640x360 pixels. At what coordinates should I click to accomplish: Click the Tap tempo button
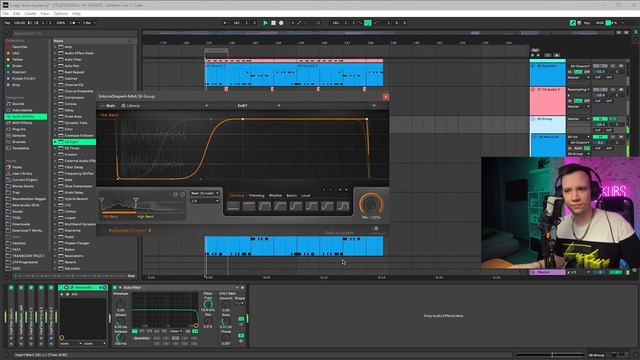pos(7,23)
